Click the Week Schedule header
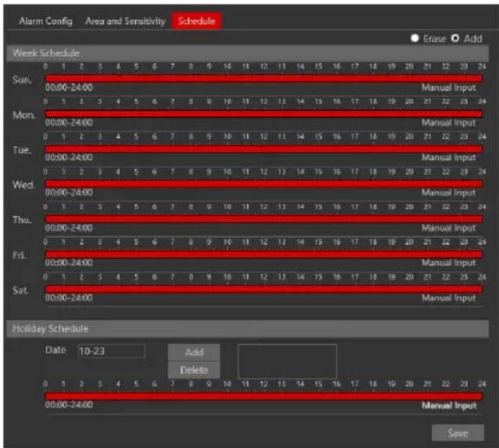 (x=247, y=53)
